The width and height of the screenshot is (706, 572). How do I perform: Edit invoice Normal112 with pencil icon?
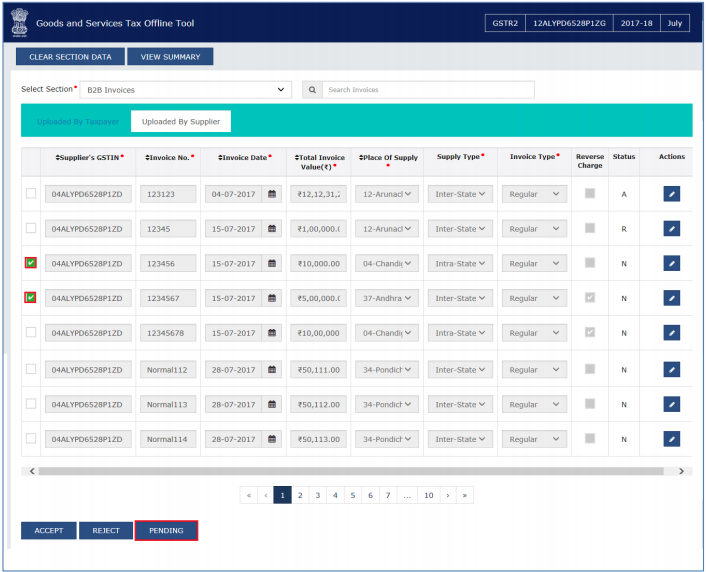point(671,370)
